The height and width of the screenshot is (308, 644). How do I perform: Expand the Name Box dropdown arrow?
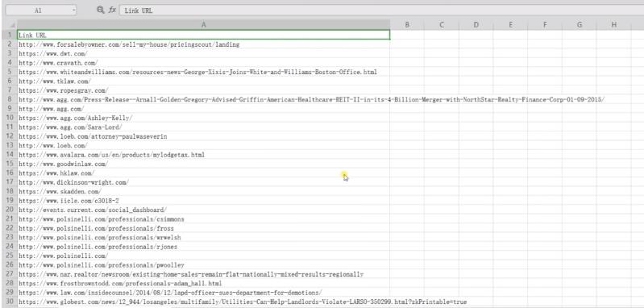point(73,10)
